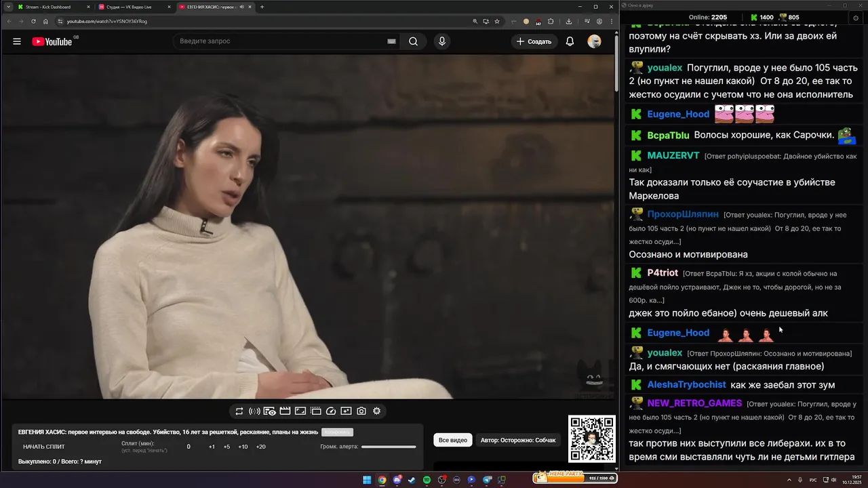
Task: Reload the page in the browser
Action: (x=33, y=21)
